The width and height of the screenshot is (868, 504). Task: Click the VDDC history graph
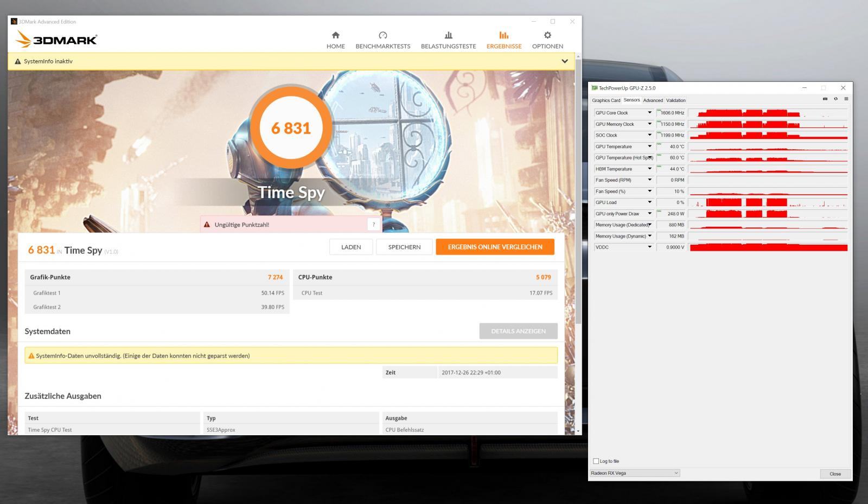(x=768, y=247)
